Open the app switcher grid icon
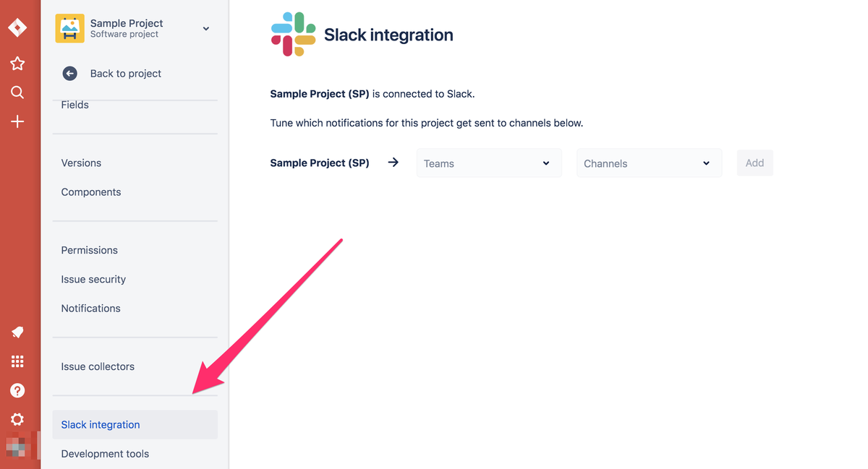Image resolution: width=868 pixels, height=469 pixels. point(17,361)
